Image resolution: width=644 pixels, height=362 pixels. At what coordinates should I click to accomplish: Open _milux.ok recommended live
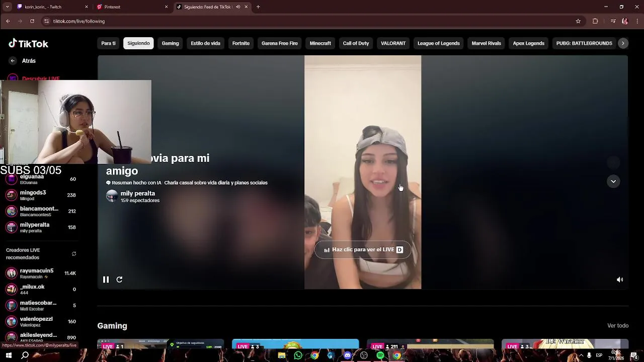click(41, 290)
